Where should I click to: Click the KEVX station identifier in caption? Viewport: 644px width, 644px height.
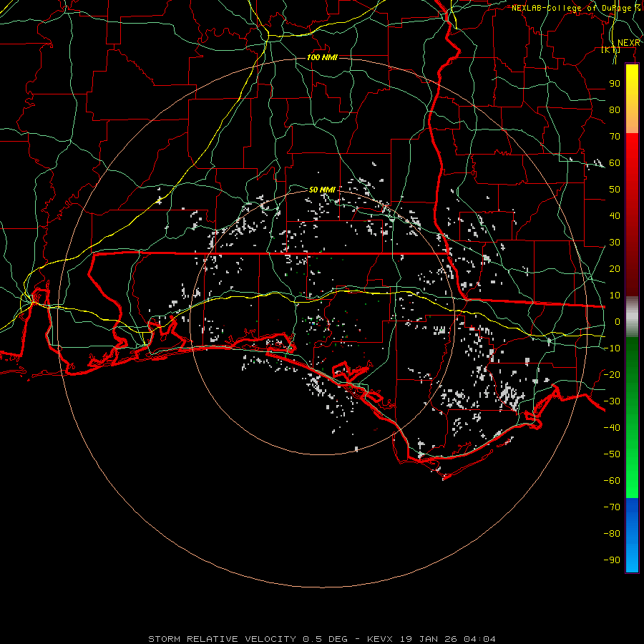[x=380, y=639]
